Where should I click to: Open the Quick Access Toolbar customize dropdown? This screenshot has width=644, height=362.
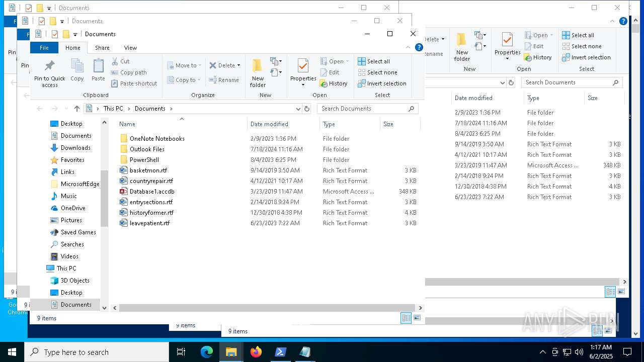[75, 34]
